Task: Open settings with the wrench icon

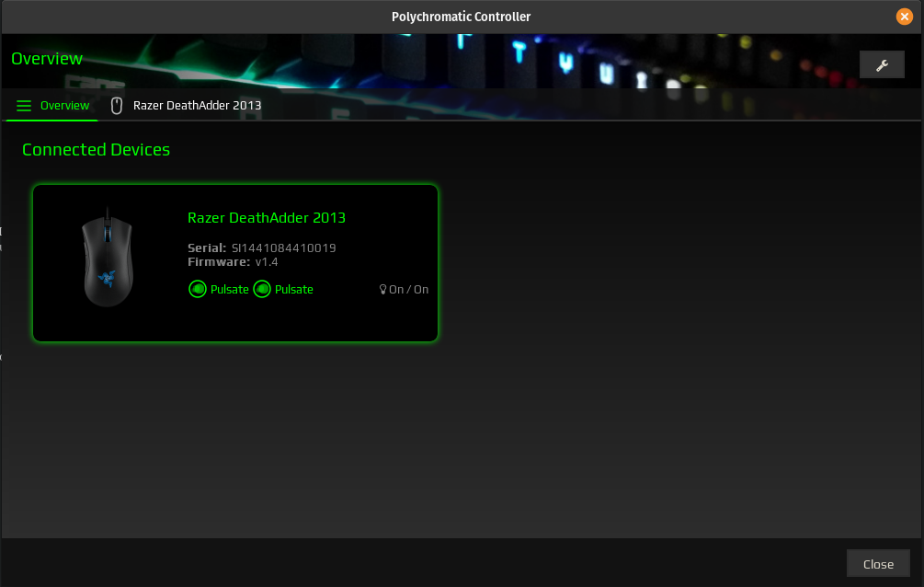Action: coord(882,64)
